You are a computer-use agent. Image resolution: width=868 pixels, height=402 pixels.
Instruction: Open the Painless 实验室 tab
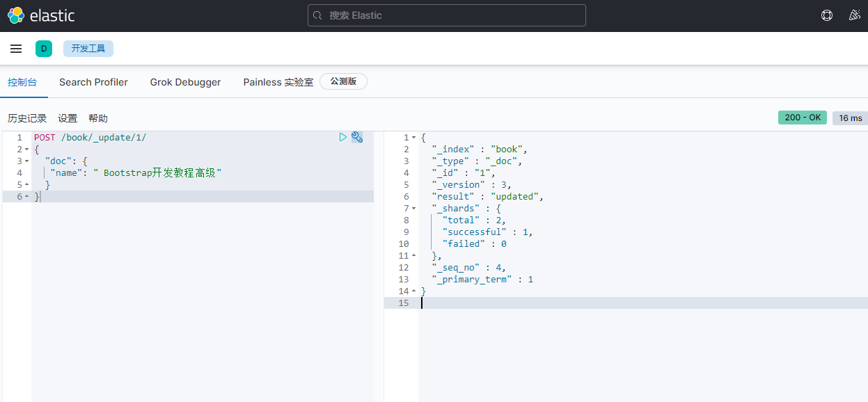pyautogui.click(x=278, y=82)
